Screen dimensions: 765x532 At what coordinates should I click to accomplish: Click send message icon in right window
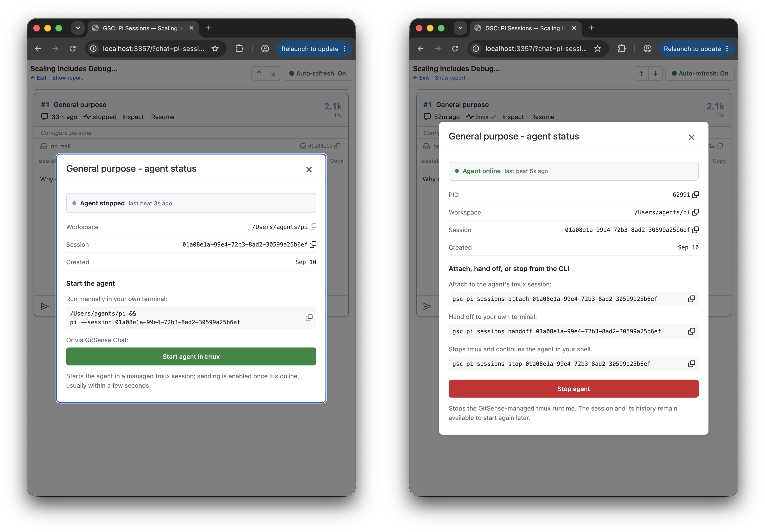tap(427, 306)
